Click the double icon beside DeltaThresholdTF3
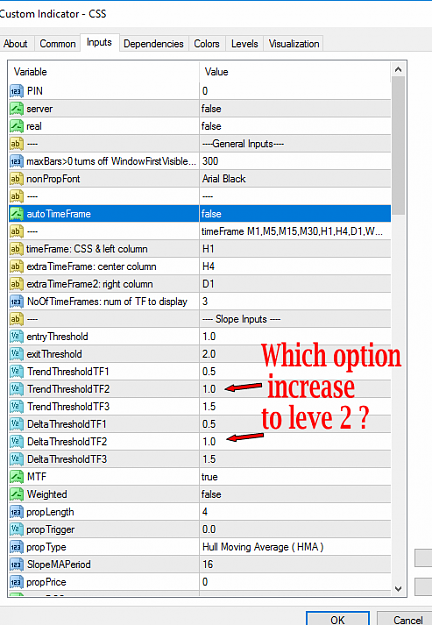This screenshot has width=432, height=625. pos(16,460)
